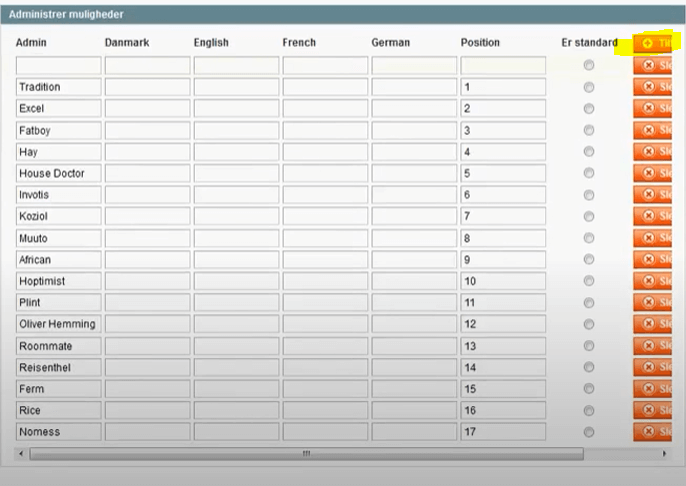Delete the Rice option row
This screenshot has height=486, width=686.
652,410
